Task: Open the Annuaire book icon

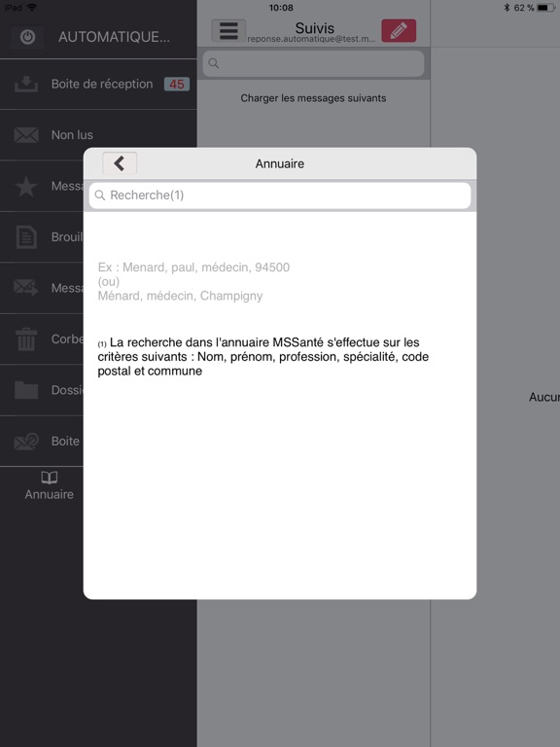Action: point(49,478)
